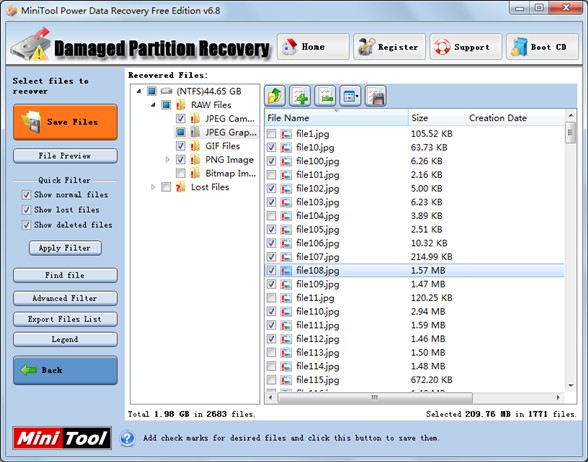This screenshot has height=462, width=588.
Task: Click the PNG Image folder icon
Action: pyautogui.click(x=195, y=160)
